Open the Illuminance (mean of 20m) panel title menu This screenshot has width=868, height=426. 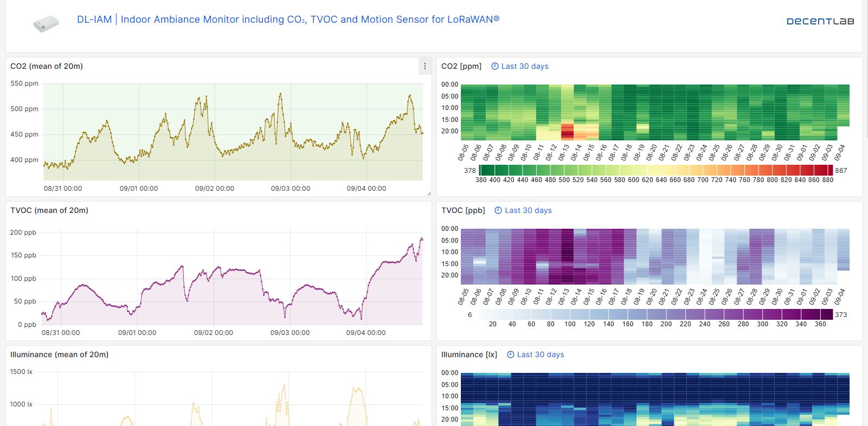(x=59, y=354)
